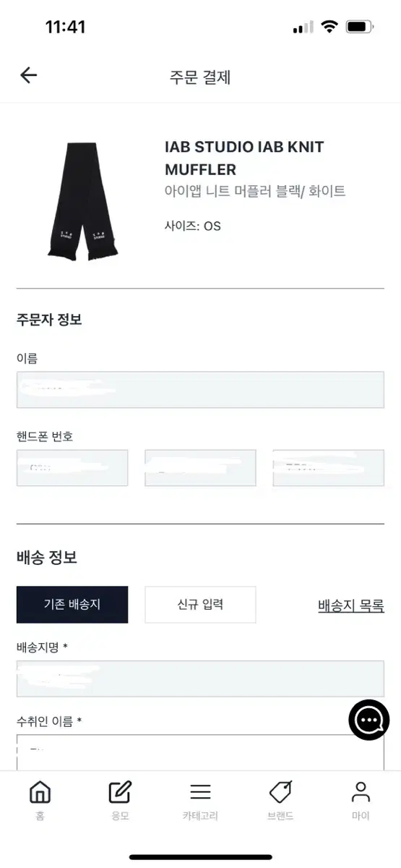Check the battery status icon
401x868 pixels.
point(359,27)
